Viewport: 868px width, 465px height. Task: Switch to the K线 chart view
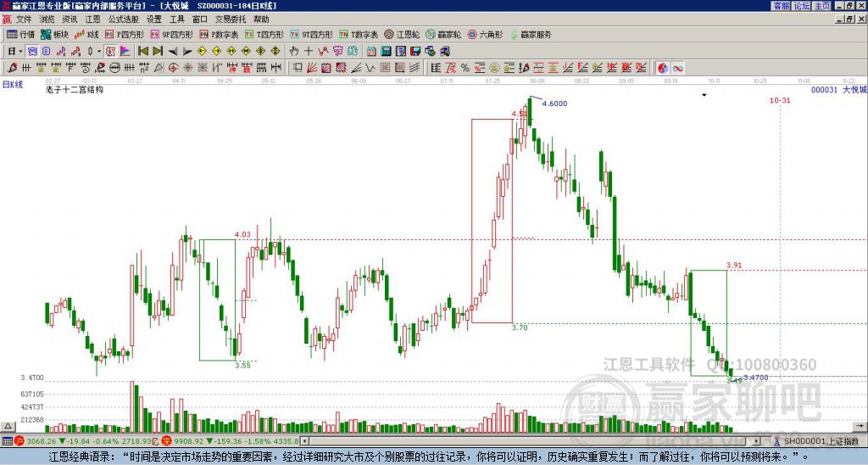click(x=86, y=34)
